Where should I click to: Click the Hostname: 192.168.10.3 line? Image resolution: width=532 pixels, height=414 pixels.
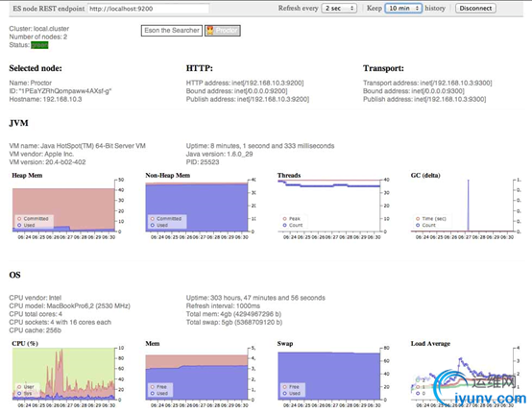click(x=45, y=99)
